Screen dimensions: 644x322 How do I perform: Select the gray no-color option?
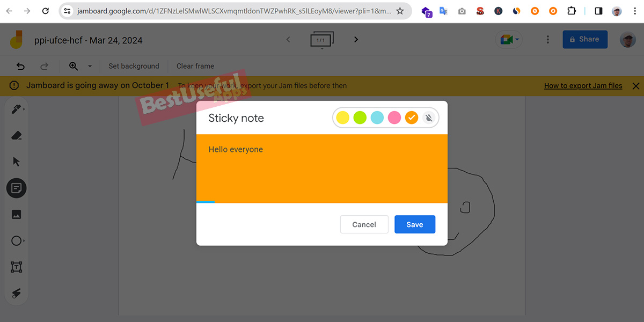point(429,118)
